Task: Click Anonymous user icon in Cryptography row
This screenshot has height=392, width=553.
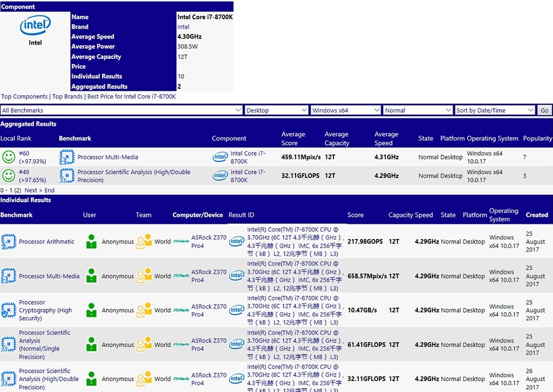Action: [x=91, y=310]
